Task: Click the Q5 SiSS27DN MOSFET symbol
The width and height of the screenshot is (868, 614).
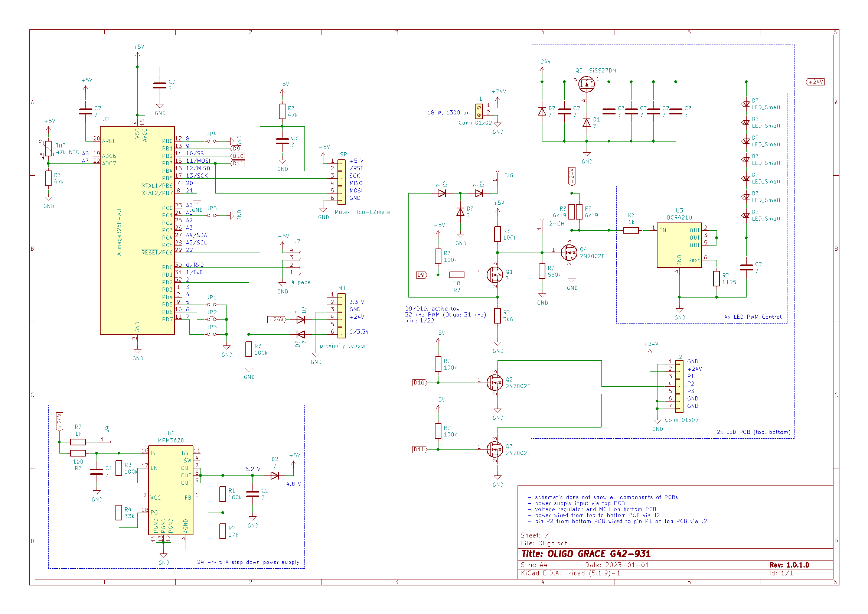Action: pos(586,84)
